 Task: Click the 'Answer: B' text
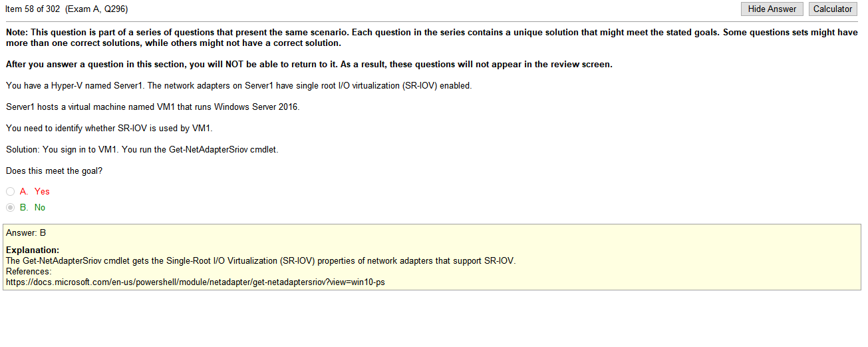(x=26, y=232)
